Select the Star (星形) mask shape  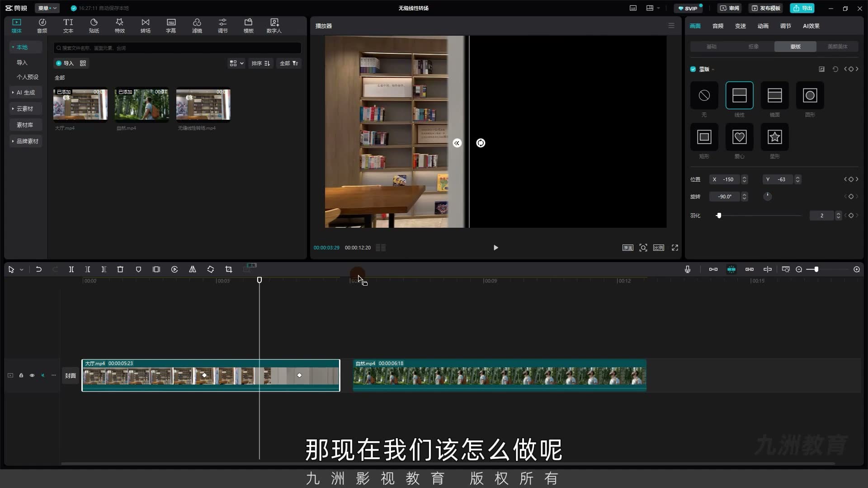point(774,137)
